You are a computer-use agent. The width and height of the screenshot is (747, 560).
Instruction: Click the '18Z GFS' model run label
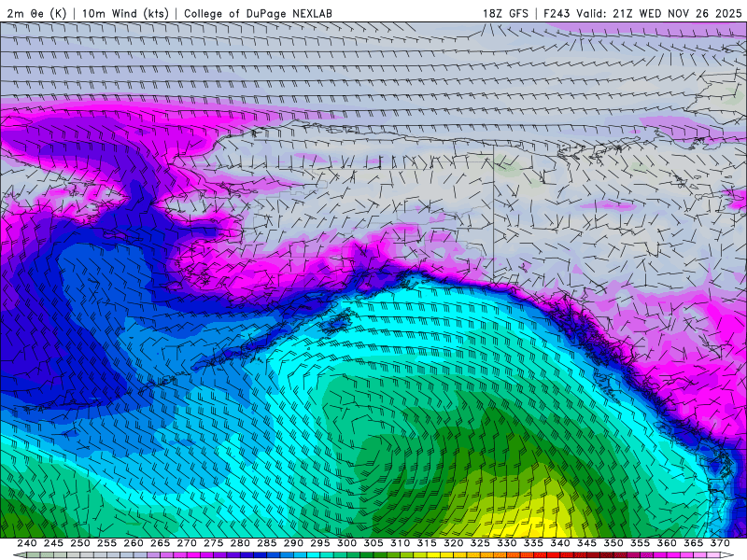(x=505, y=13)
